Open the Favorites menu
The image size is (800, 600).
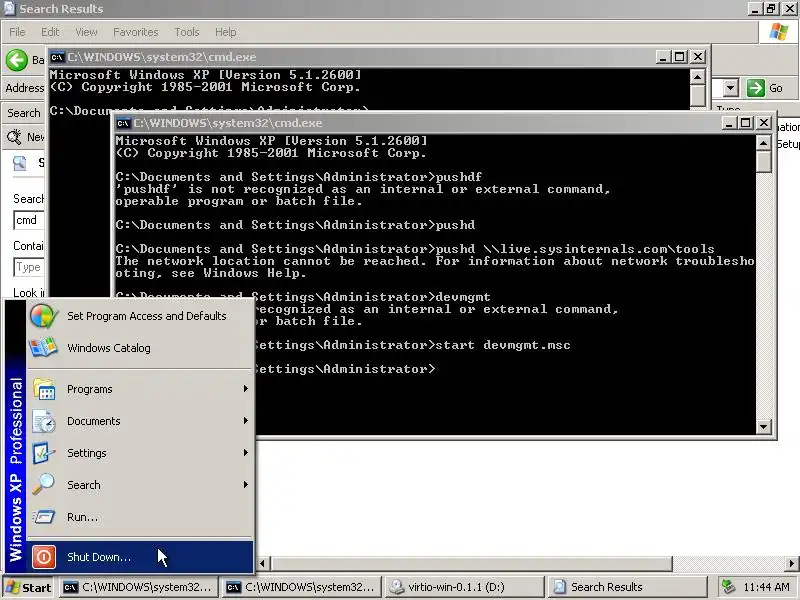[136, 32]
